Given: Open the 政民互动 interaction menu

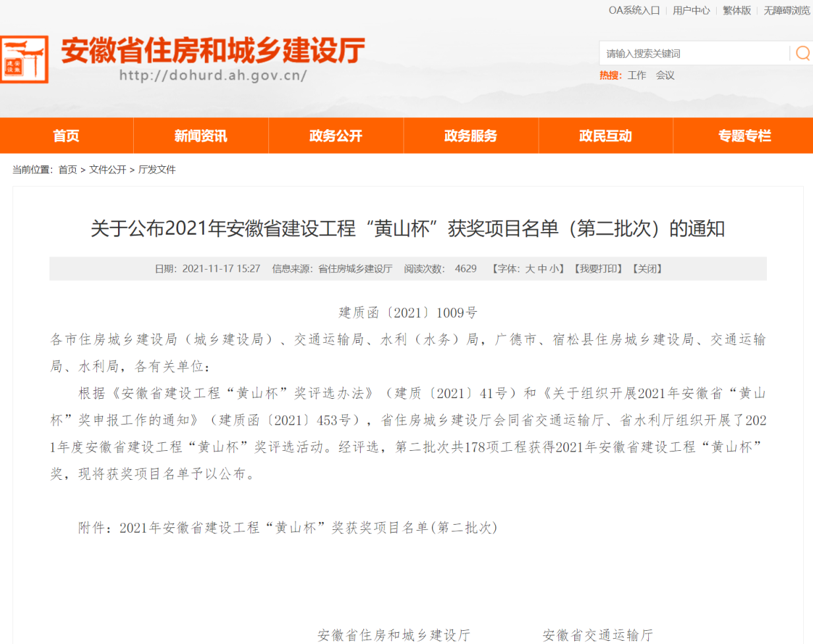Looking at the screenshot, I should 605,136.
